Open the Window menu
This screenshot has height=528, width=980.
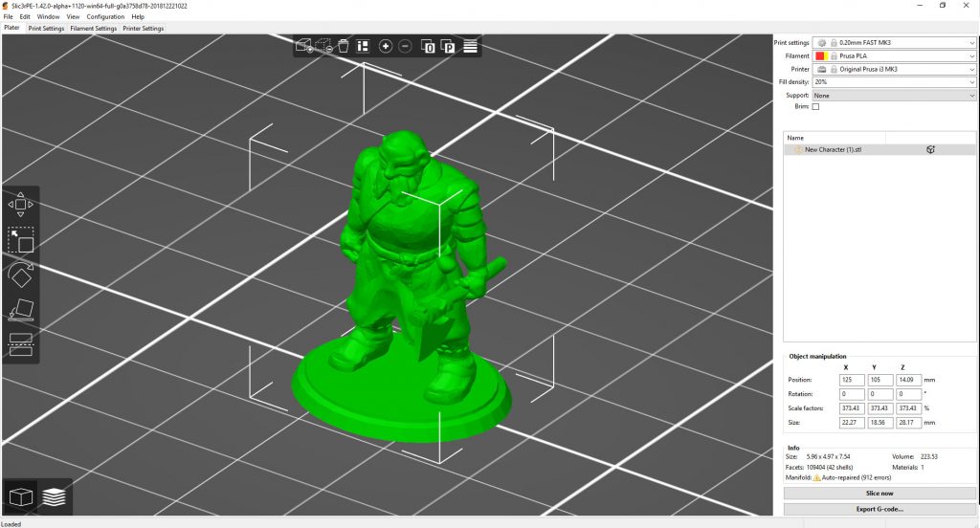48,17
